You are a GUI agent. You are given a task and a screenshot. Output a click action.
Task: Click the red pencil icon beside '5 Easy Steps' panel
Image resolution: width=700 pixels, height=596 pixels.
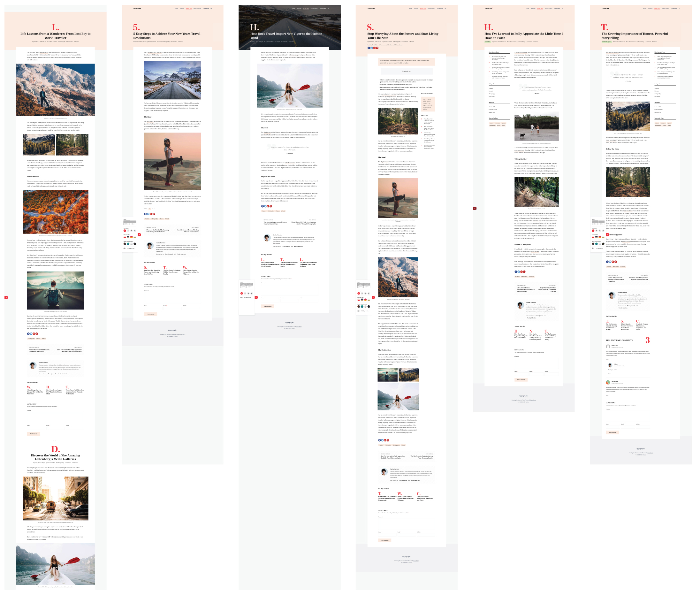(x=140, y=235)
